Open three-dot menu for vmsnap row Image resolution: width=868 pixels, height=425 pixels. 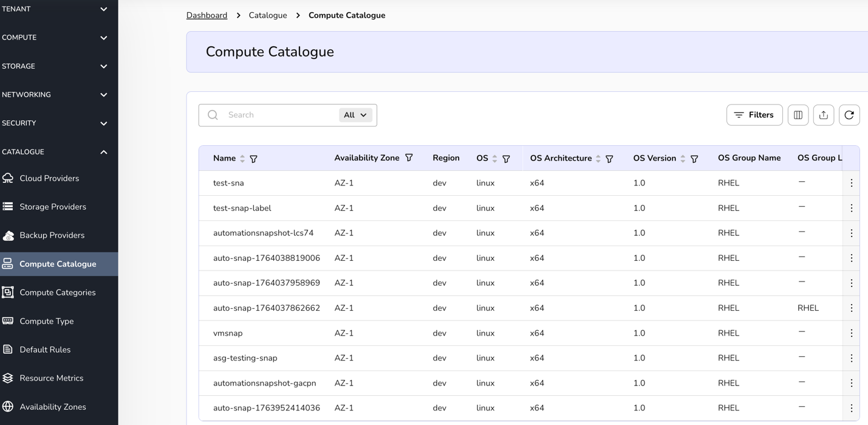851,333
